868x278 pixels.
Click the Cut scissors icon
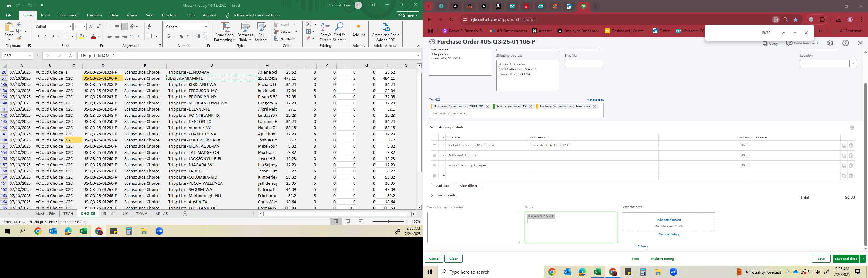19,24
